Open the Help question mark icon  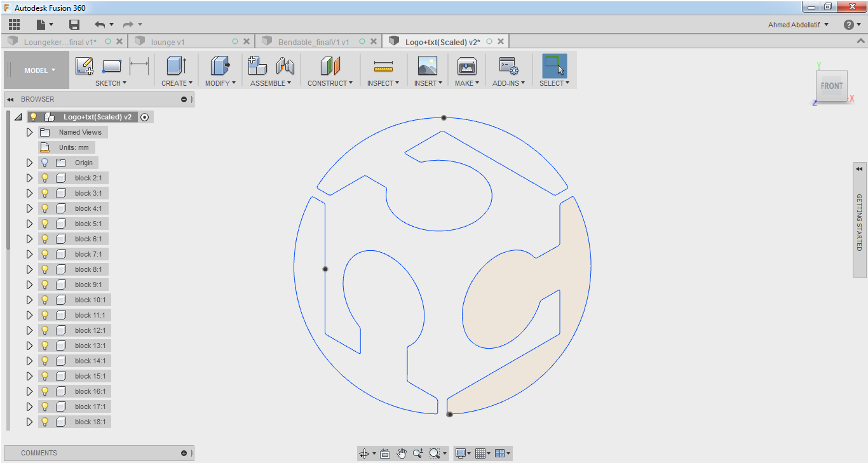849,25
